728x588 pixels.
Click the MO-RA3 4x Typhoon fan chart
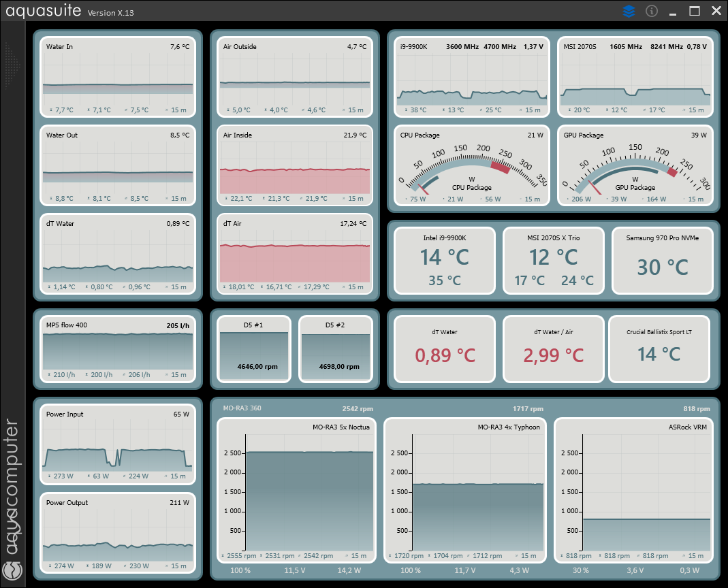coord(465,491)
